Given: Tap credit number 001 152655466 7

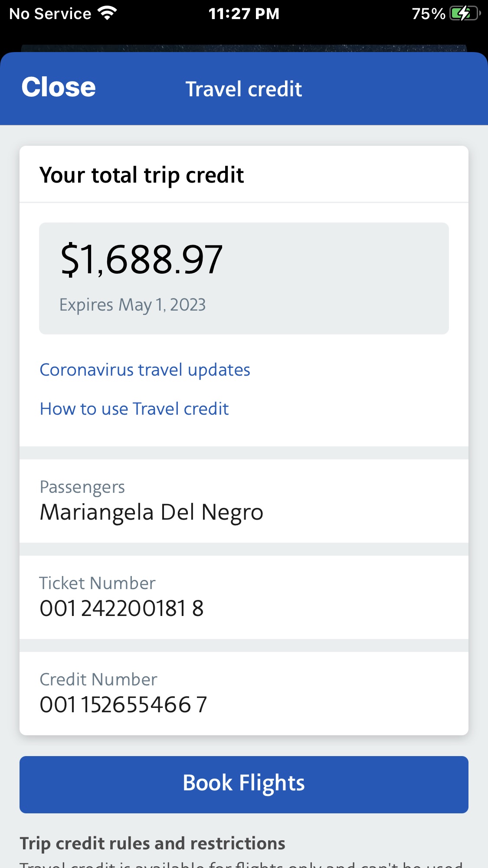Looking at the screenshot, I should click(123, 705).
